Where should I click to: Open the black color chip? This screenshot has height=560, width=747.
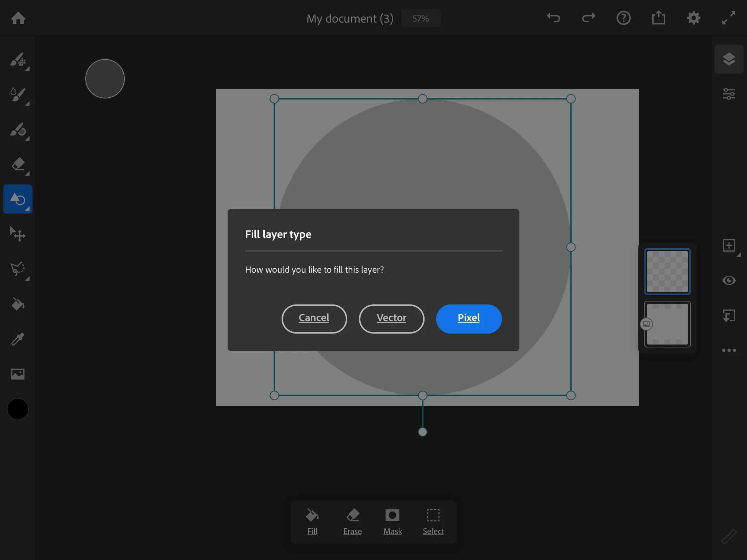(x=18, y=409)
